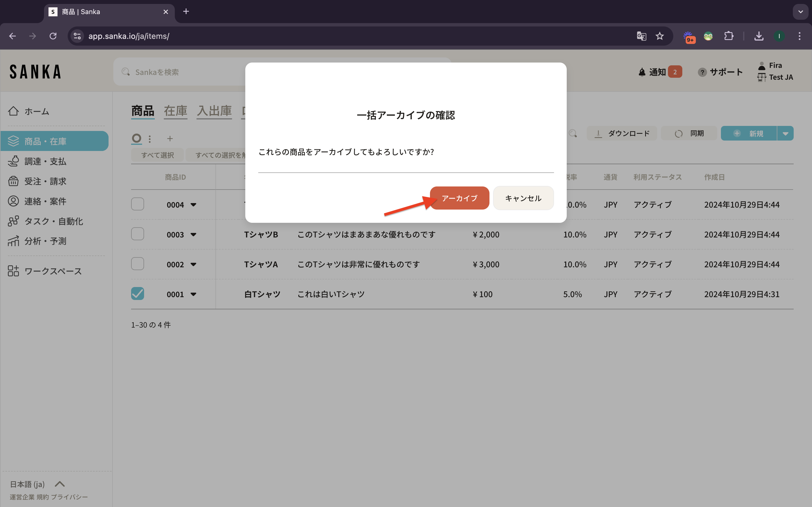Uncheck the checkbox for item 0001
The height and width of the screenshot is (507, 812).
(x=138, y=293)
